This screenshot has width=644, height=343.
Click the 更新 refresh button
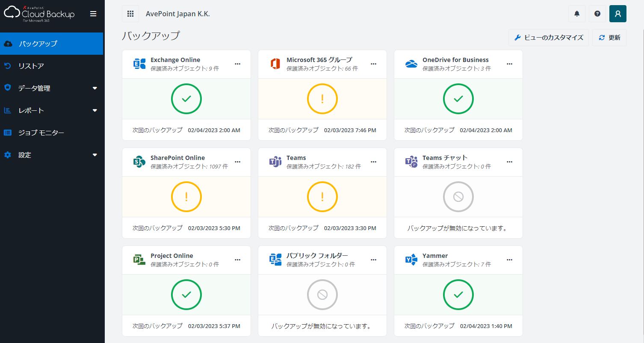tap(609, 38)
